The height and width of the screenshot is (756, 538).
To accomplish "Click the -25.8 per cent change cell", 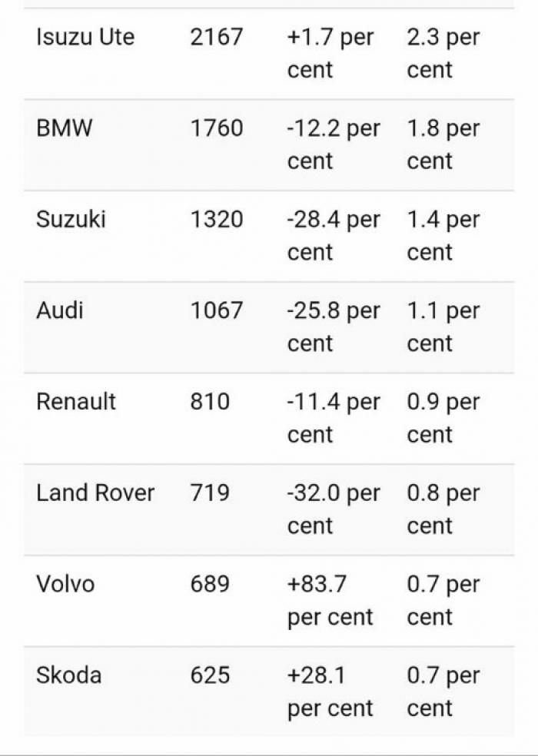I will coord(334,327).
